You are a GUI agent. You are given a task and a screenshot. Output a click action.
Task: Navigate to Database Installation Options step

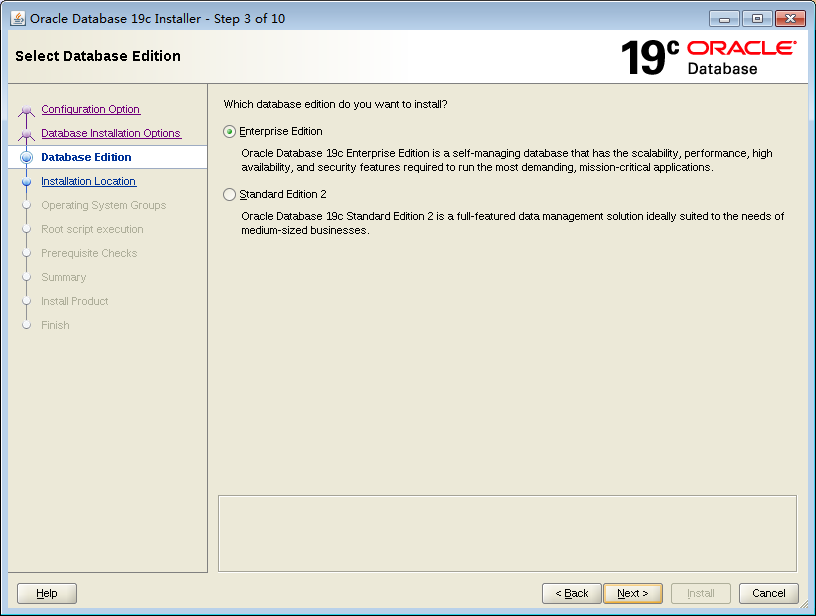111,133
